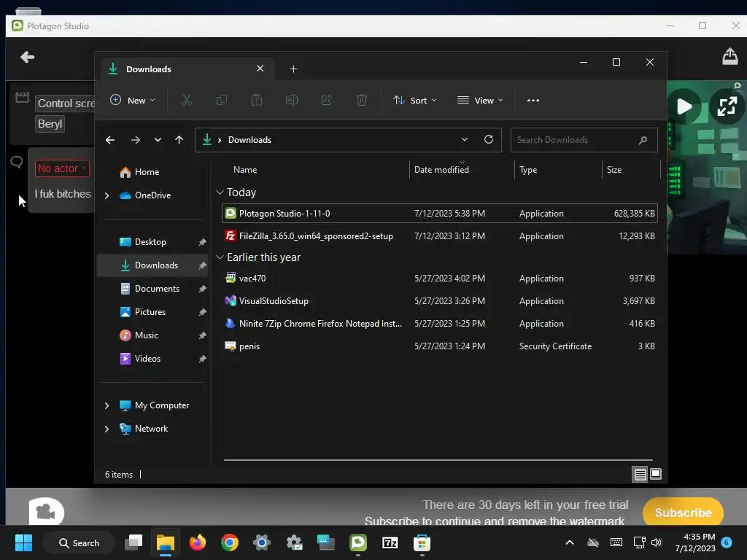Screen dimensions: 747x560
Task: Click the Beryl character tag in Plotagon
Action: coord(50,124)
